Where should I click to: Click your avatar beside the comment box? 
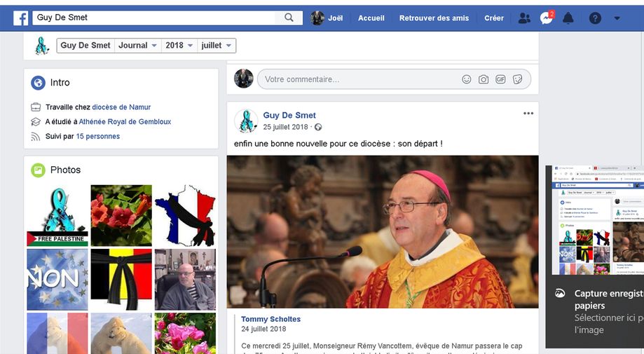tap(244, 79)
